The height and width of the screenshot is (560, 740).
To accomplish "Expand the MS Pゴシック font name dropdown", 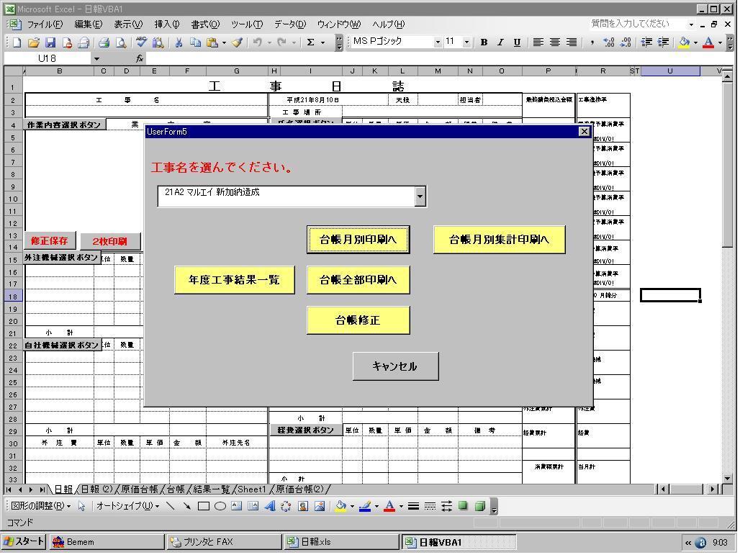I will point(437,42).
